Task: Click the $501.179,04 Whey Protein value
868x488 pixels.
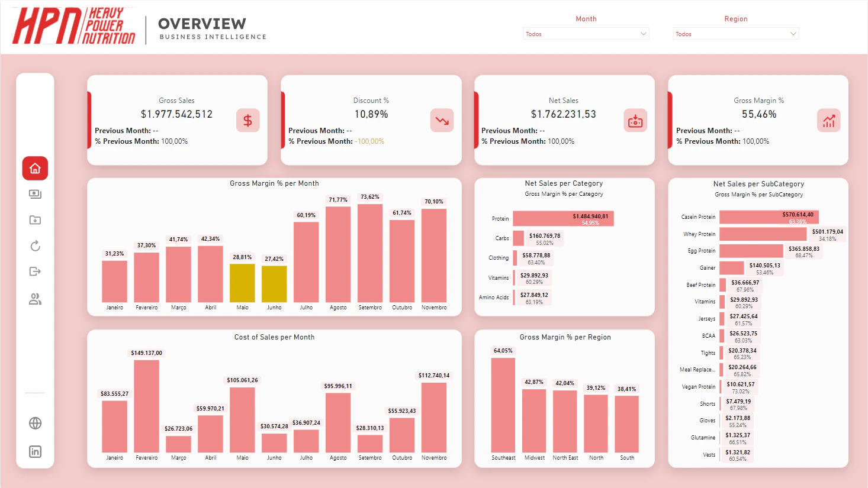Action: point(828,232)
